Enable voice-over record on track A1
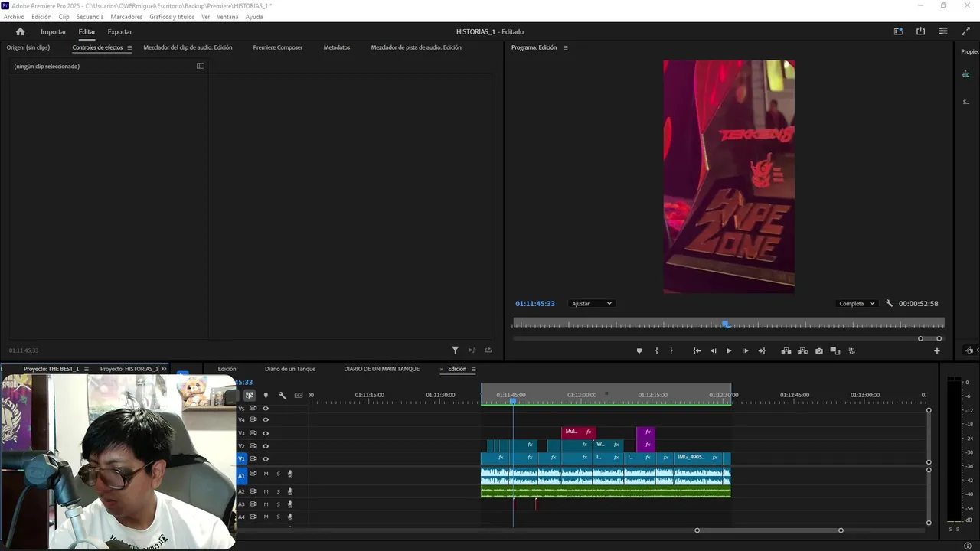Image resolution: width=980 pixels, height=551 pixels. (x=290, y=474)
